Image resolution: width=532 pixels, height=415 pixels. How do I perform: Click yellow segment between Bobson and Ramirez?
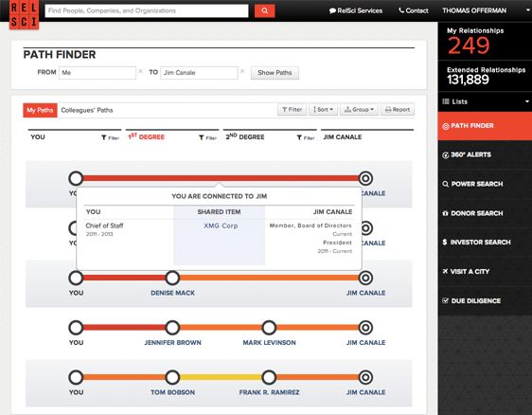(221, 377)
